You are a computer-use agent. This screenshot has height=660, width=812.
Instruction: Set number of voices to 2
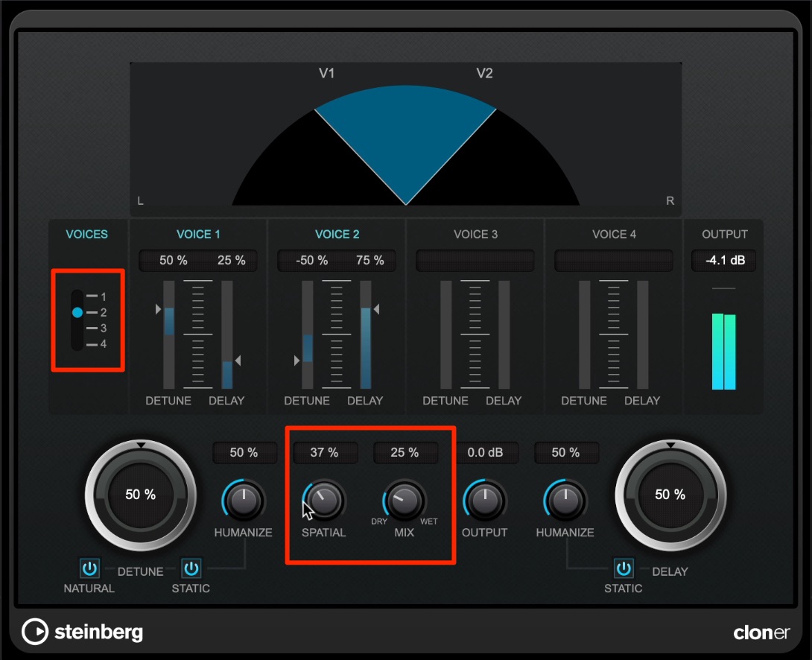[x=97, y=312]
